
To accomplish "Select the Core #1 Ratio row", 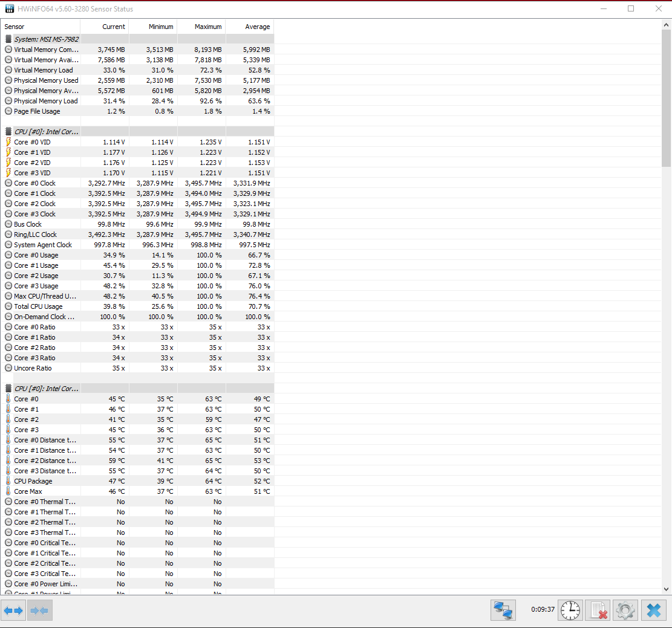I will 137,337.
